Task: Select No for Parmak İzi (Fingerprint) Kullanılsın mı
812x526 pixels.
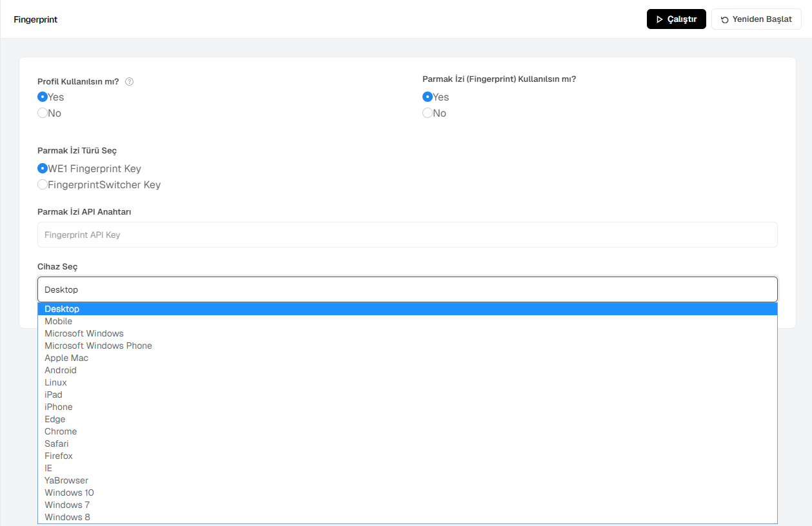Action: [x=427, y=113]
